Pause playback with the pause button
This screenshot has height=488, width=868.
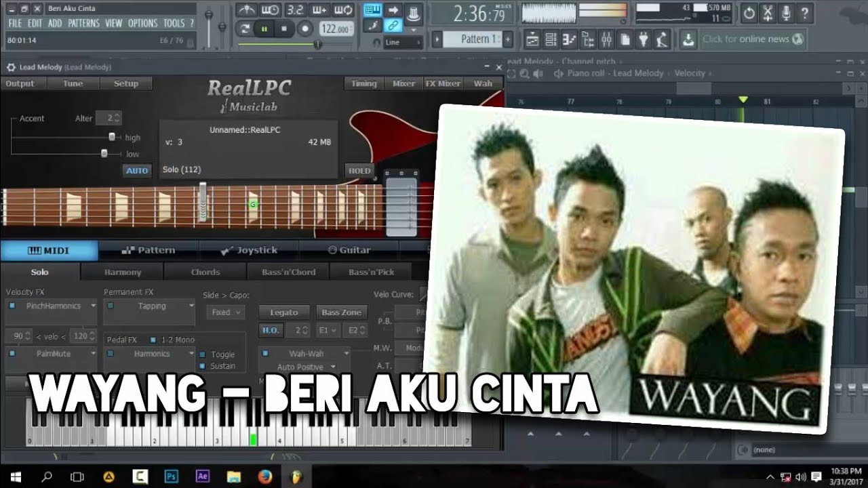pos(264,28)
